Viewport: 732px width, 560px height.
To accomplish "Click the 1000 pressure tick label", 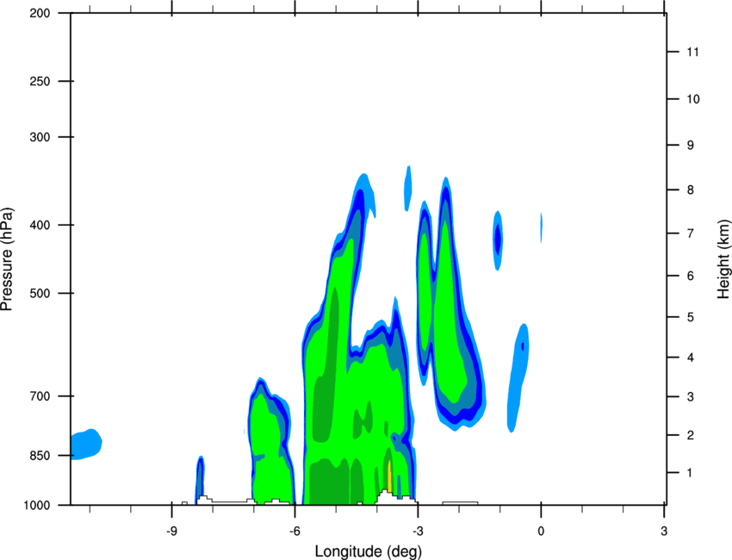I will pyautogui.click(x=37, y=505).
